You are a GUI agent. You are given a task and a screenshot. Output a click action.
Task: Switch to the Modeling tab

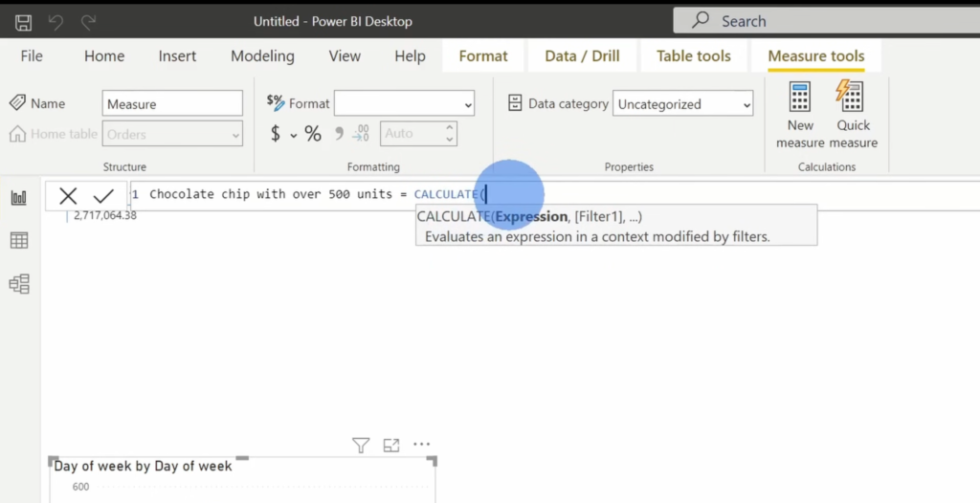click(262, 56)
